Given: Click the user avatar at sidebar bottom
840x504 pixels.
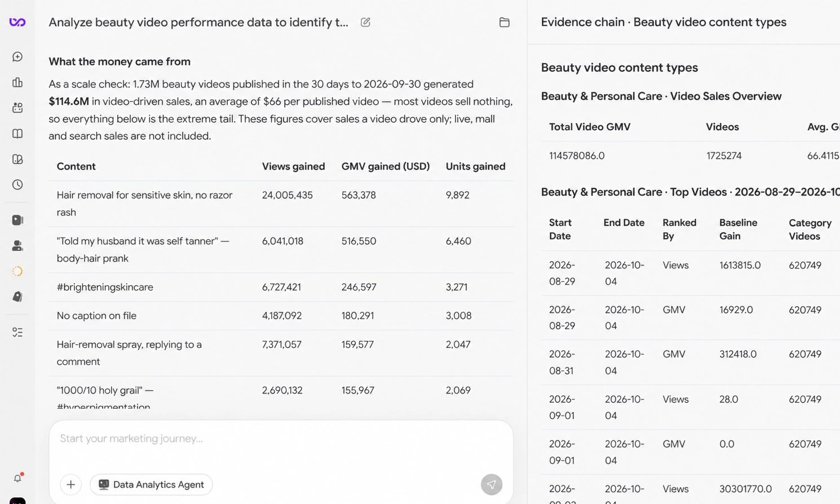Looking at the screenshot, I should [17, 501].
